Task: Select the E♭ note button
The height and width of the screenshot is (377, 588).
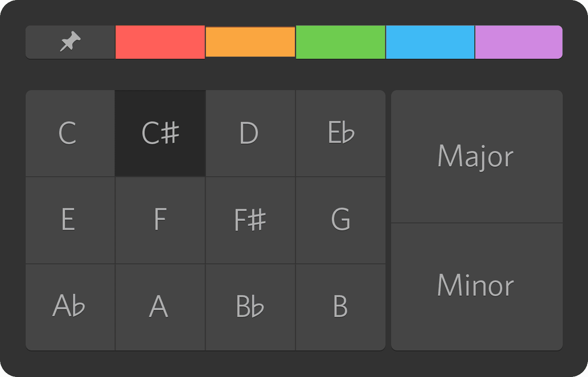Action: point(340,133)
